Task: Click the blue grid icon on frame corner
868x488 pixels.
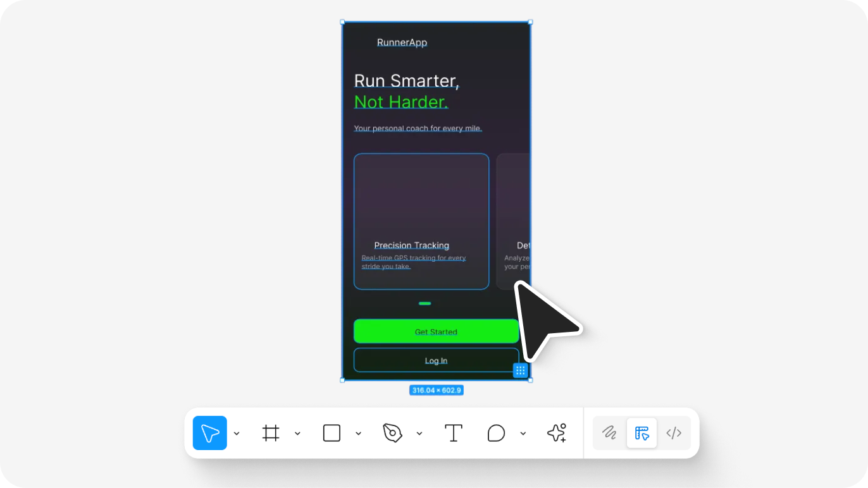Action: 520,370
